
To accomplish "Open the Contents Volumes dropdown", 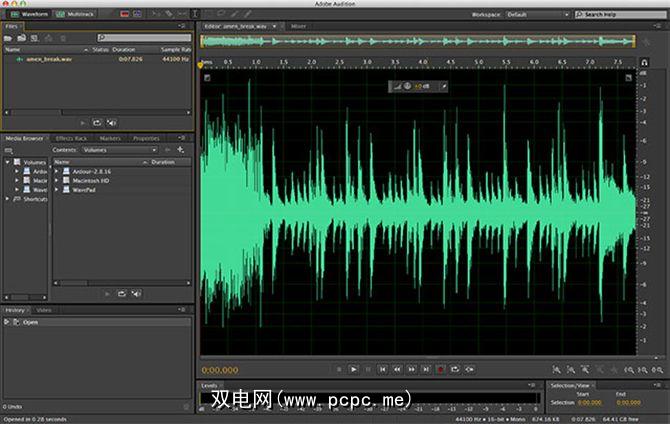I will pos(118,150).
